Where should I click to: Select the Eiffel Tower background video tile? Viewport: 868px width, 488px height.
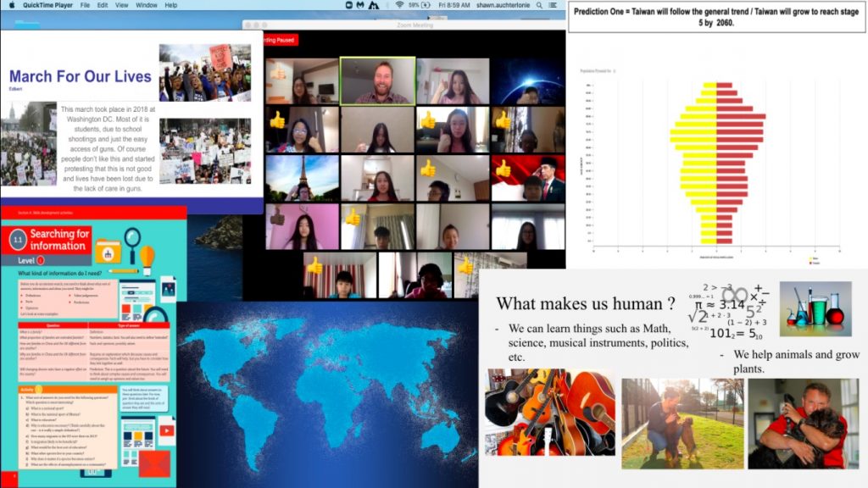click(x=303, y=179)
